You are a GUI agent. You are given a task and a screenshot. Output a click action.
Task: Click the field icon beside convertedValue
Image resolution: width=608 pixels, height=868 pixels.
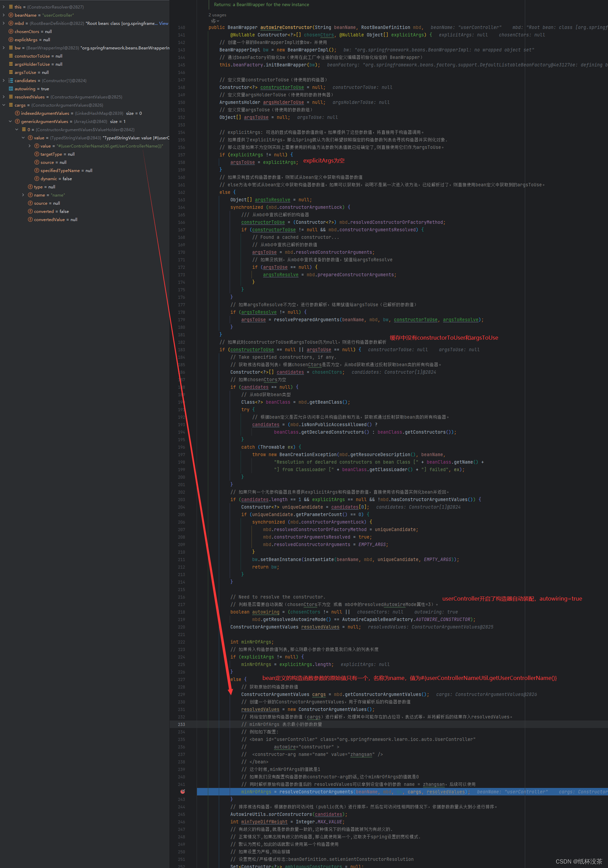click(x=30, y=220)
